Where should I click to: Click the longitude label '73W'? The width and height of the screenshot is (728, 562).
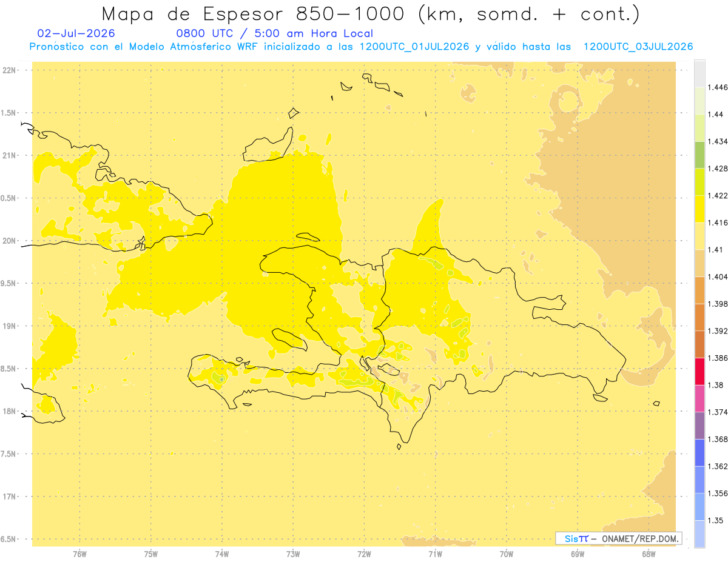293,555
